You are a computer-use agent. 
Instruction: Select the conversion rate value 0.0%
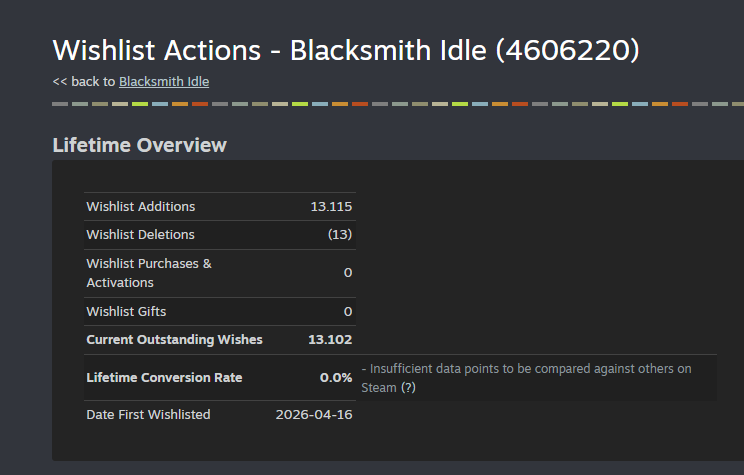(336, 377)
